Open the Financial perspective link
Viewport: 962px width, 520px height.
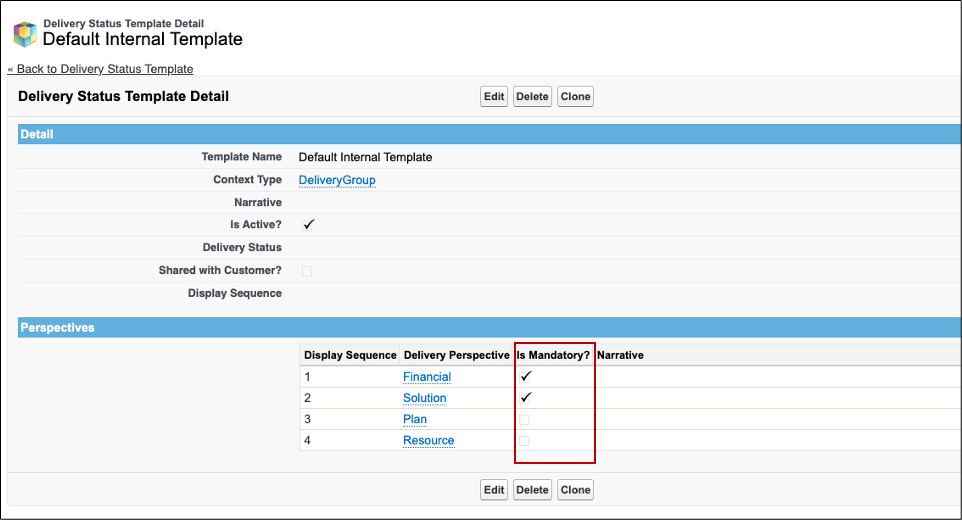(427, 377)
